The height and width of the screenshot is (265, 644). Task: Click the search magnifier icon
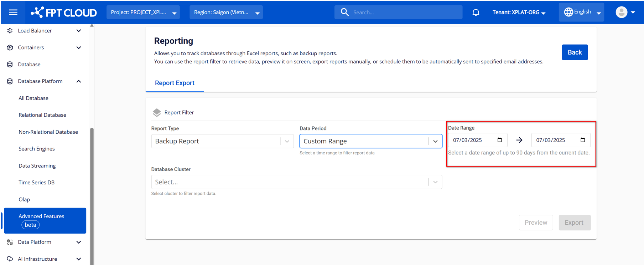[344, 12]
